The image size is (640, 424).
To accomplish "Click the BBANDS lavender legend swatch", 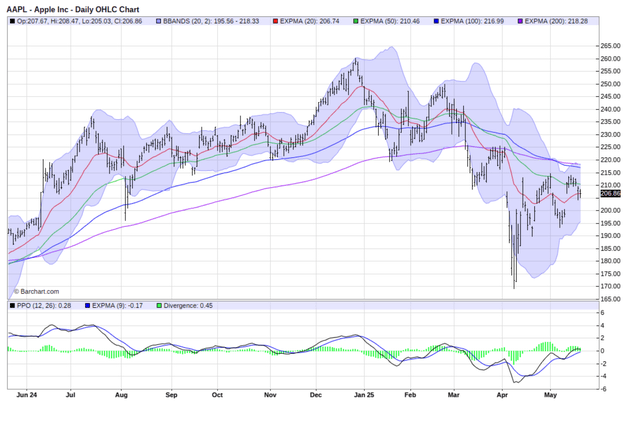I will pos(159,21).
